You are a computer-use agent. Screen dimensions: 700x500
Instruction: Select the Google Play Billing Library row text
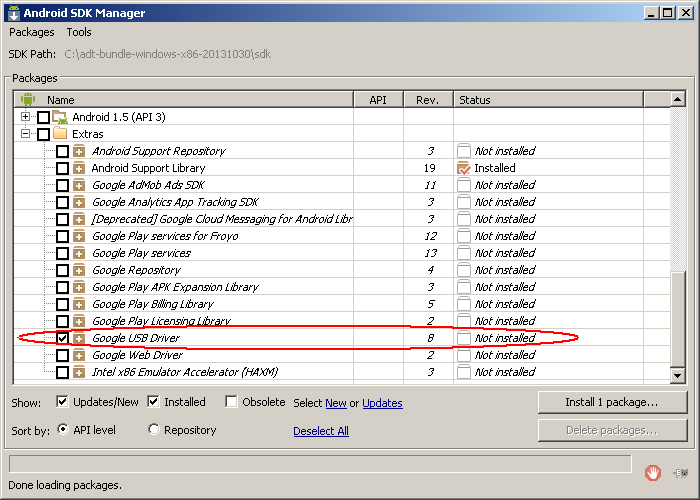pyautogui.click(x=153, y=304)
